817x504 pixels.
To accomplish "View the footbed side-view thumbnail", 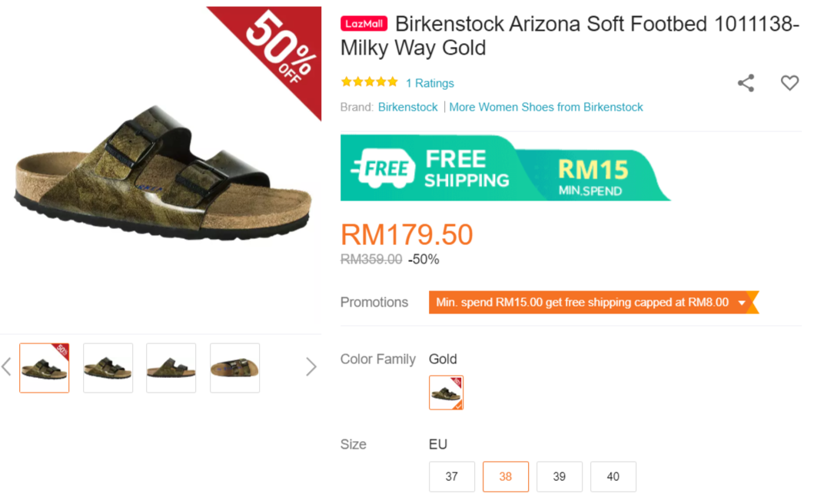I will click(x=234, y=368).
